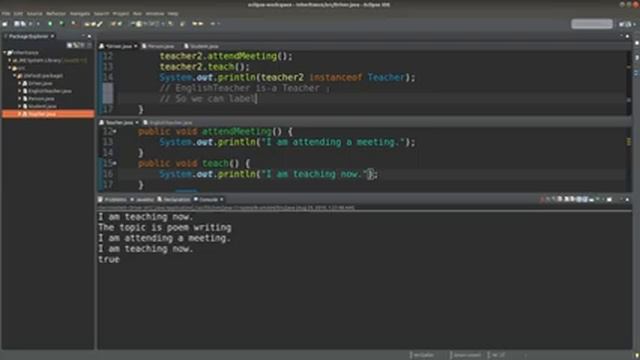Select Person.java in Package Explorer tree

[41, 99]
